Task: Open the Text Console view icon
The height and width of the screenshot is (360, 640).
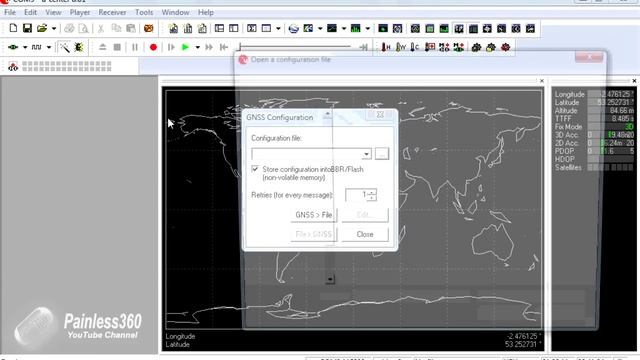Action: 202,28
